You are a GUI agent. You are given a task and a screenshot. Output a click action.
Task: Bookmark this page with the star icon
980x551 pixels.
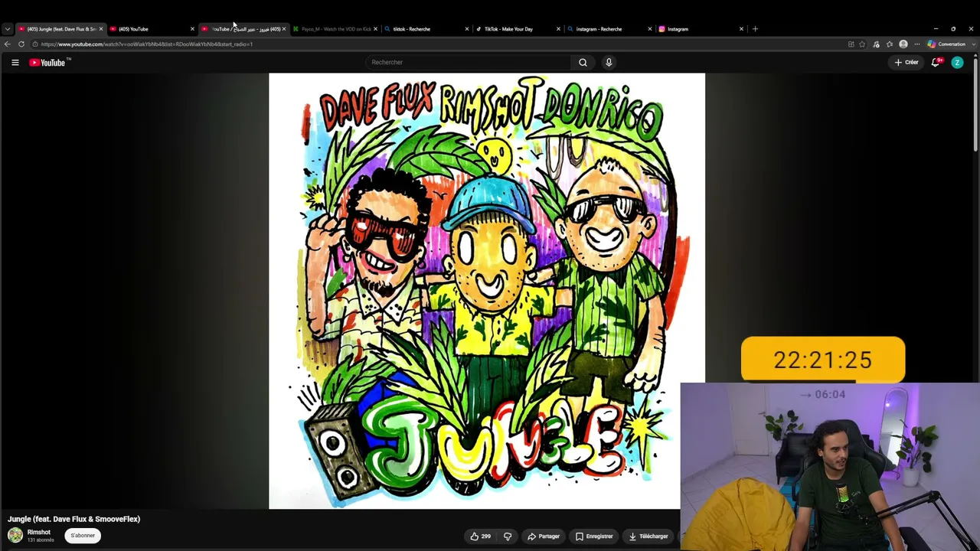(864, 44)
